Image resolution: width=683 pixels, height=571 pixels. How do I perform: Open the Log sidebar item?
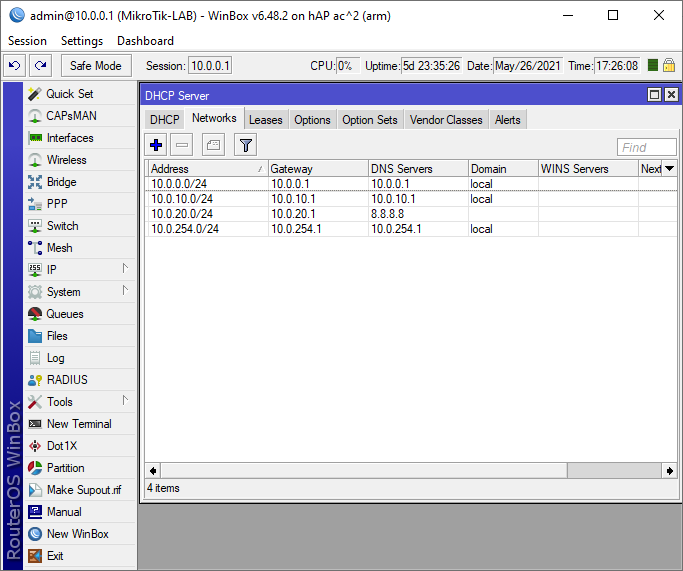(x=80, y=358)
